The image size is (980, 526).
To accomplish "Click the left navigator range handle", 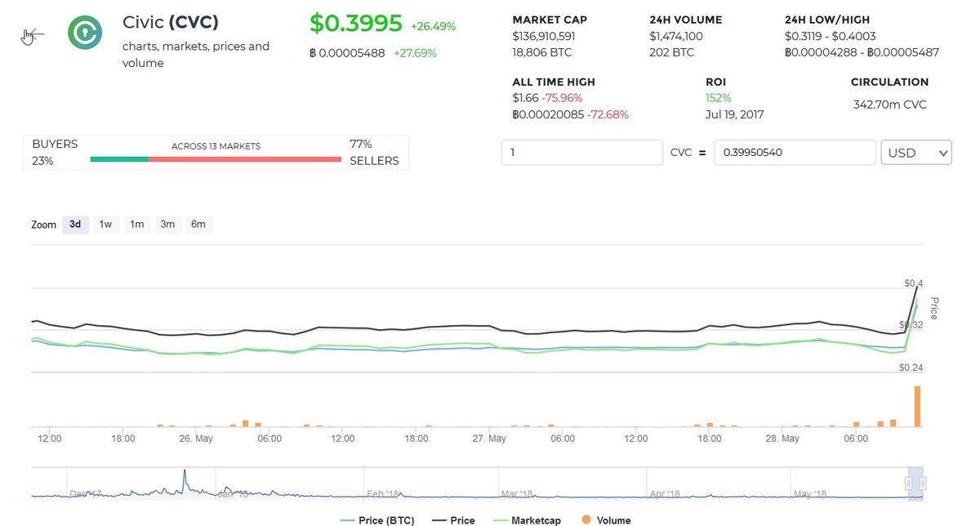I will 909,484.
